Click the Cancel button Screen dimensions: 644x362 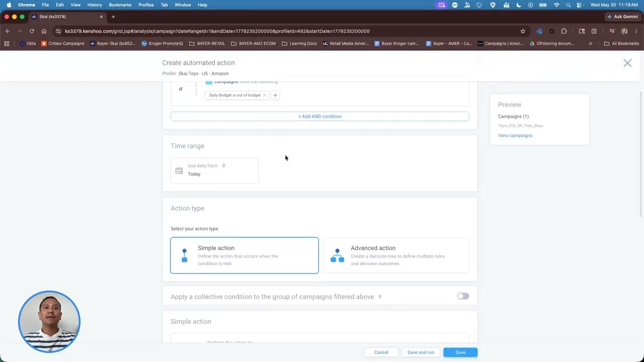[381, 352]
